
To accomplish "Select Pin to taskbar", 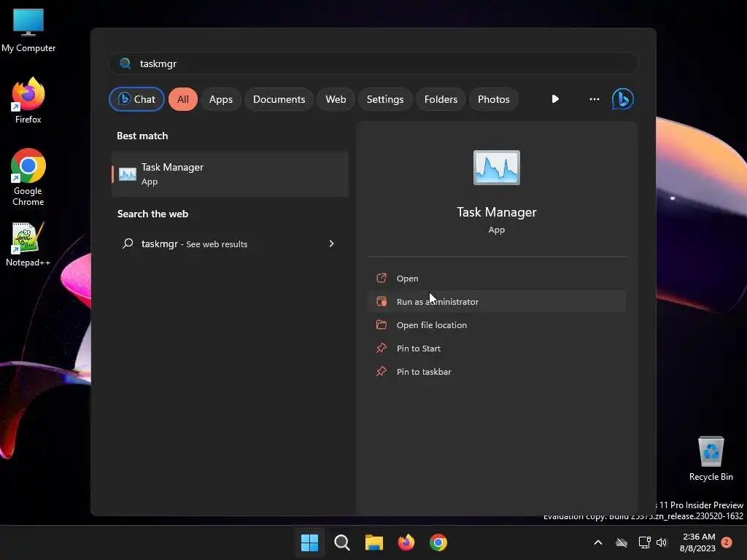I will click(x=496, y=371).
